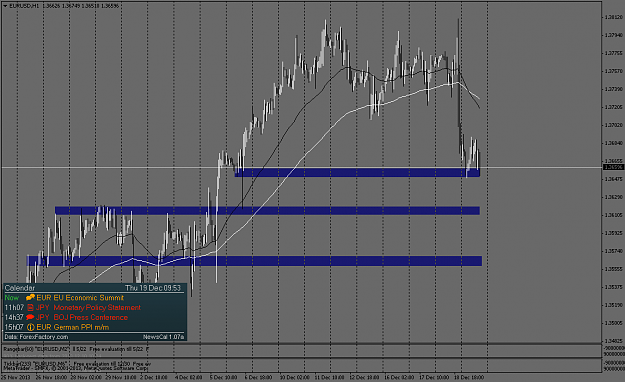Viewport: 625px width, 382px height.
Task: Click the 6 Dec 18:00 time axis label
Action: 258,377
